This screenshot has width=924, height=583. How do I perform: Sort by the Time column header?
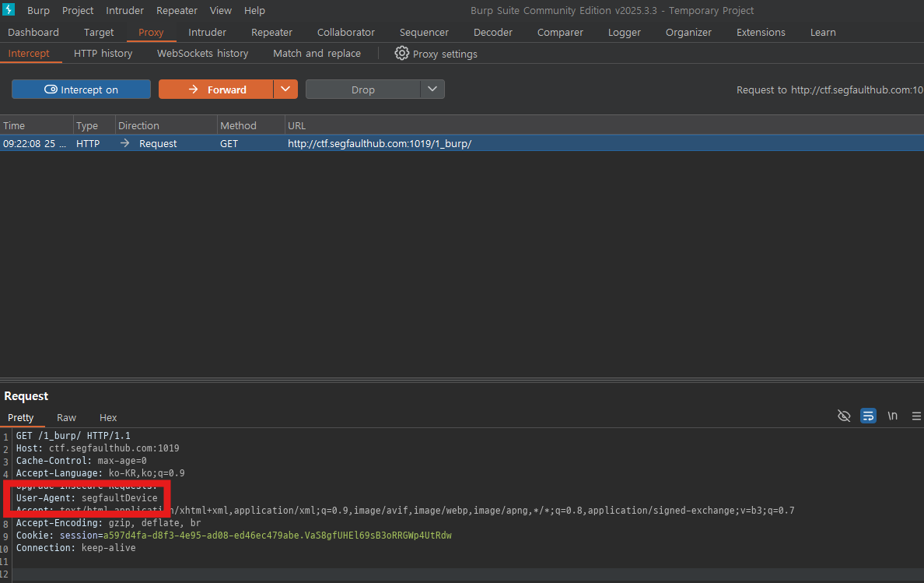tap(37, 125)
